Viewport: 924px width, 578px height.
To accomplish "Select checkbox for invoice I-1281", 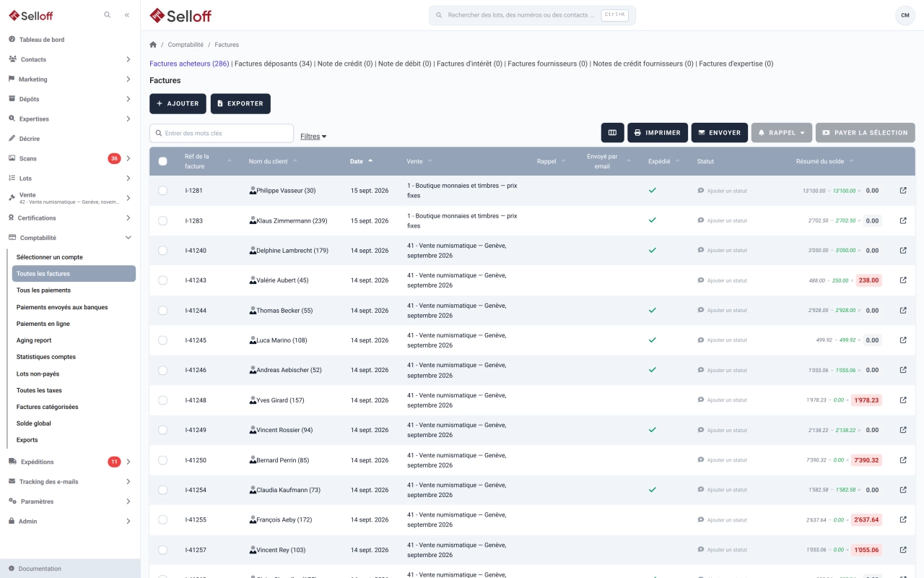I will click(162, 191).
